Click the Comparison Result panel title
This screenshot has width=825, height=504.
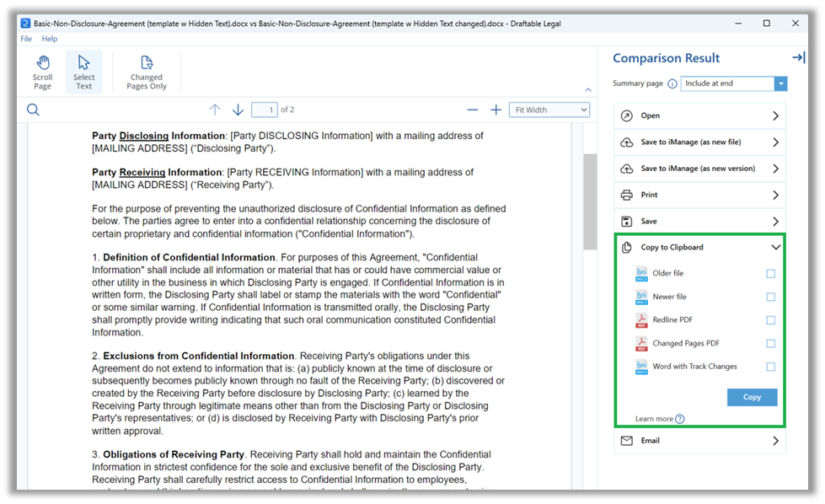(666, 58)
